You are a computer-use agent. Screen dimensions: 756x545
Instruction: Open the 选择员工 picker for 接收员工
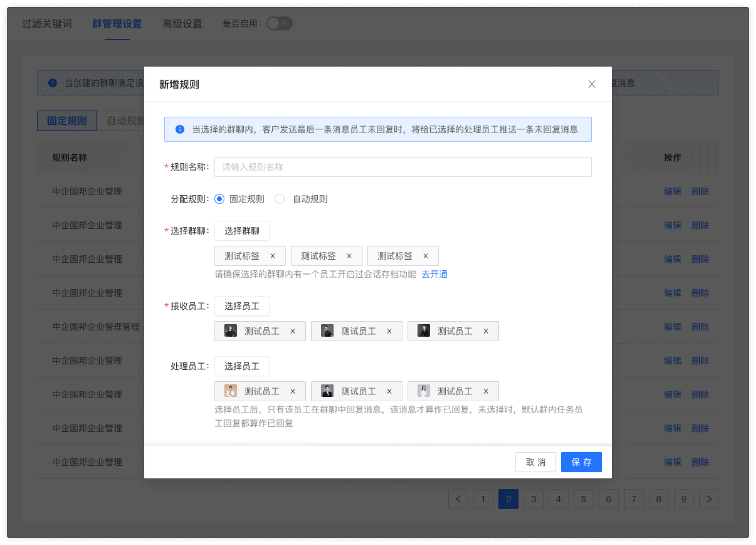pos(242,306)
